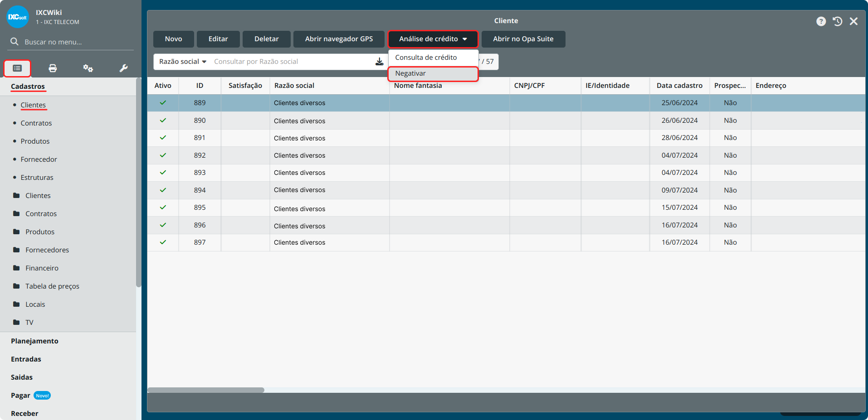Click the Novo button
Screen dimensions: 868x420
tap(174, 39)
